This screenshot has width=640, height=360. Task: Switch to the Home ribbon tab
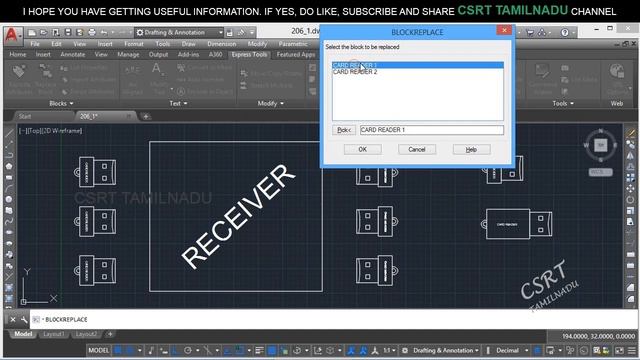click(x=18, y=54)
